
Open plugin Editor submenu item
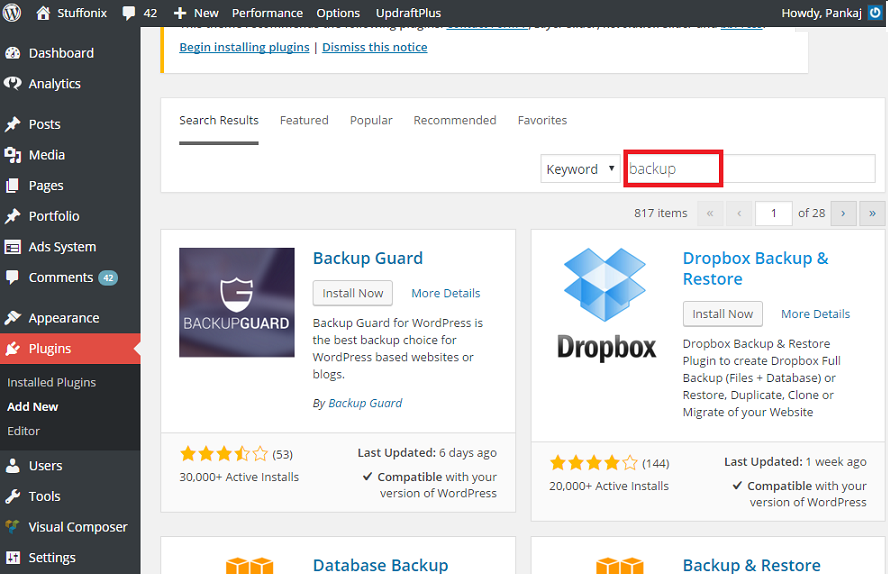pos(23,431)
